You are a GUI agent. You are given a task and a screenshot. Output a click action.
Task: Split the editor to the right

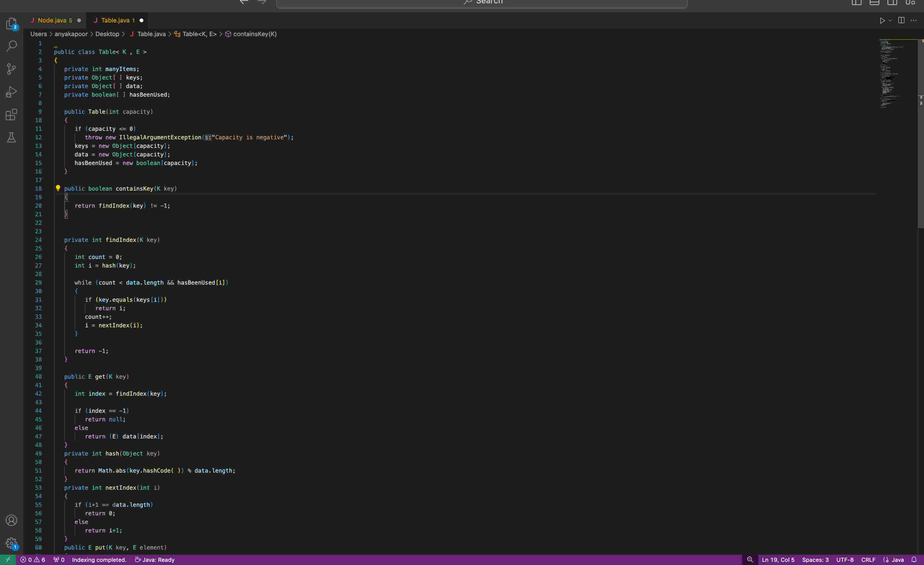point(901,21)
